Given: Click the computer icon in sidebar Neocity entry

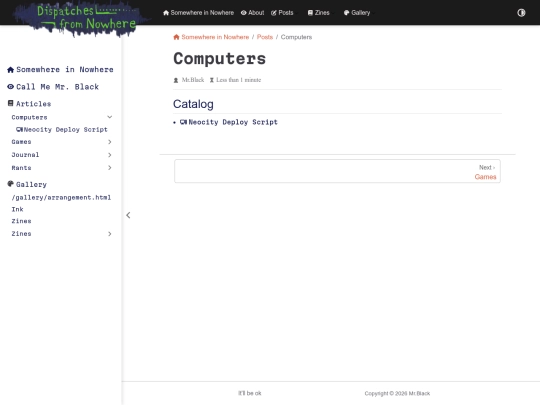Looking at the screenshot, I should click(x=19, y=129).
